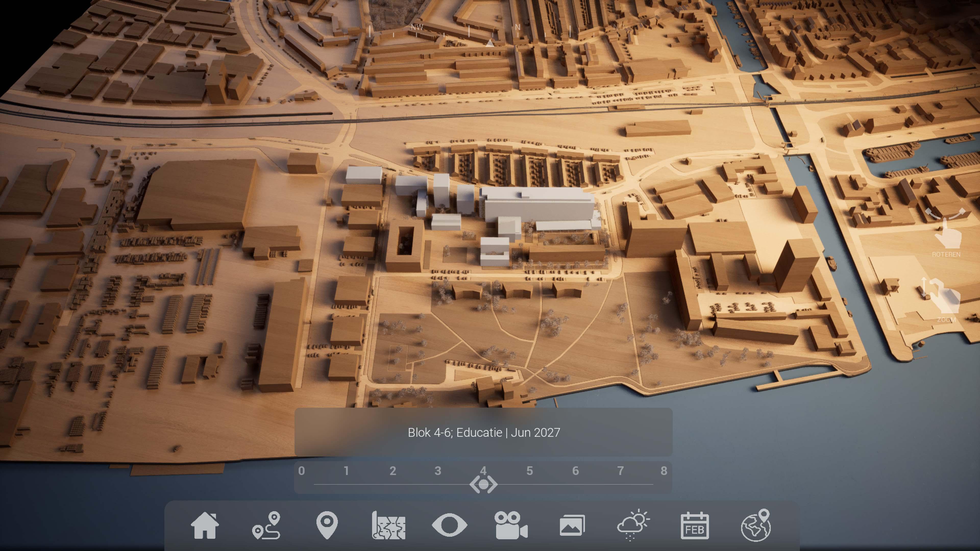Image resolution: width=980 pixels, height=551 pixels.
Task: Open the folded map icon
Action: pyautogui.click(x=388, y=525)
